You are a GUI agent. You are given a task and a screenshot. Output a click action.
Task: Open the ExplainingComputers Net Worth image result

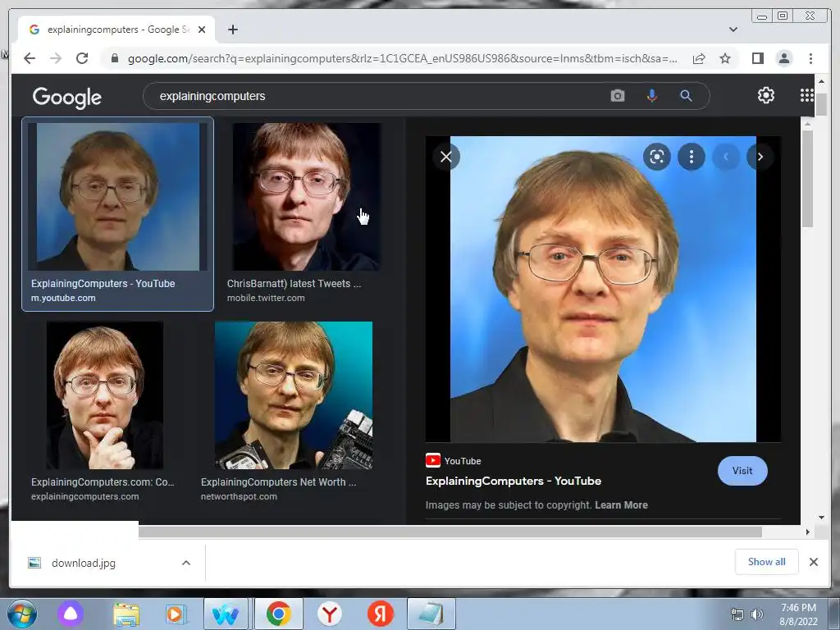coord(294,395)
